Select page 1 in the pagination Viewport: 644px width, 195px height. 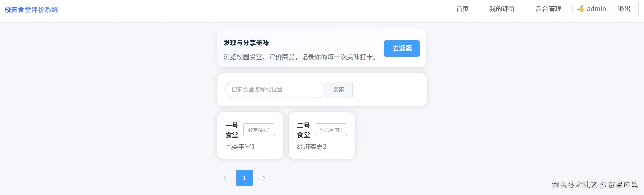point(244,178)
